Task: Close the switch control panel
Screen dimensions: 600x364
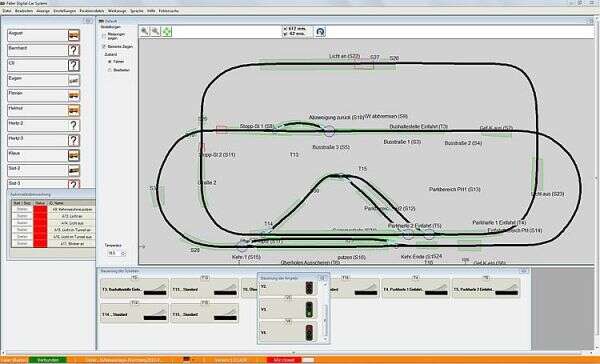Action: (x=523, y=271)
